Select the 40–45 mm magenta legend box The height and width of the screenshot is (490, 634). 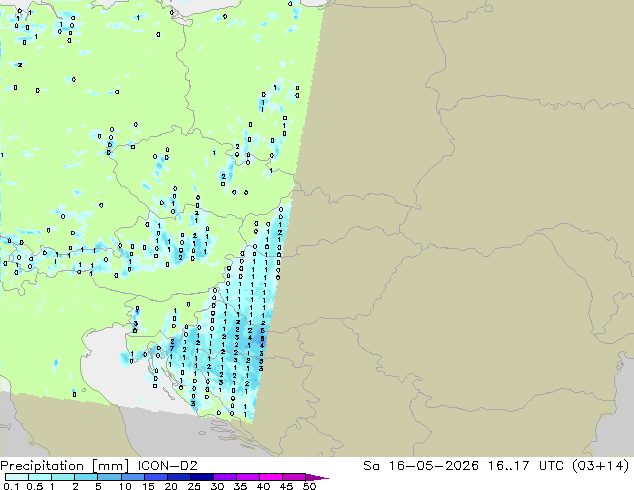271,477
